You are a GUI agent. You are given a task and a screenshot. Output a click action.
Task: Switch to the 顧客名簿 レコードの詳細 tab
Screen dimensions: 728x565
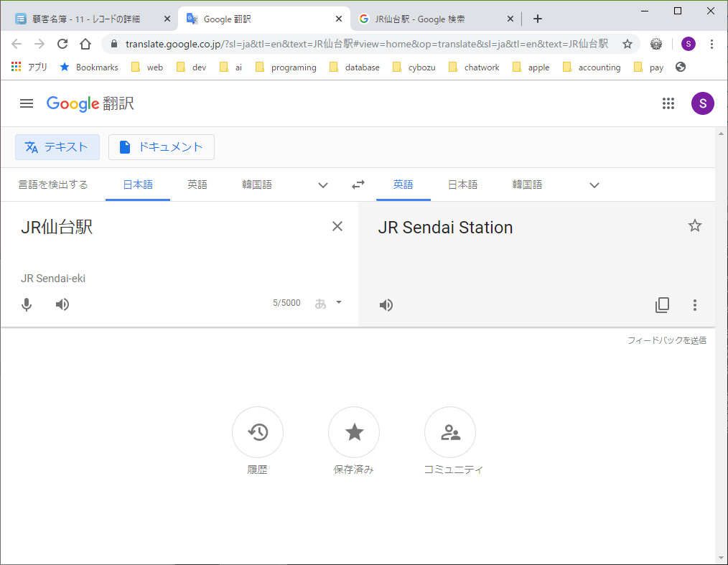[86, 19]
